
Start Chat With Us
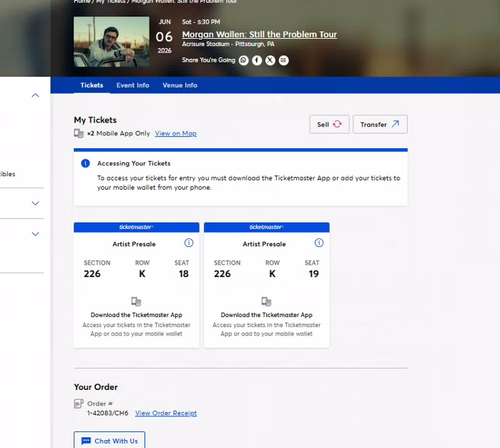pos(110,441)
